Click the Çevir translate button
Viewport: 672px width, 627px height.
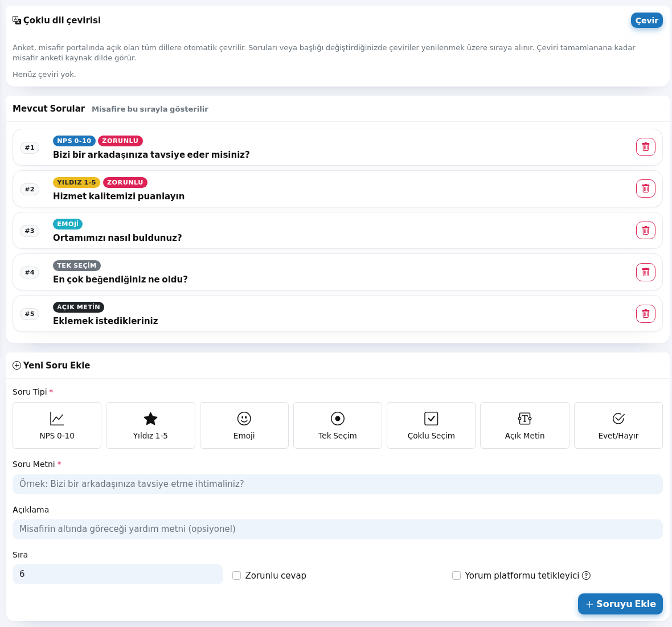coord(647,21)
